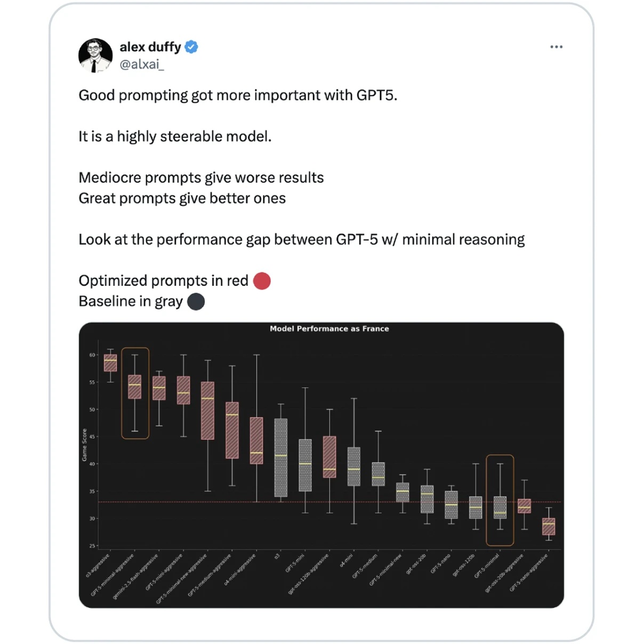Click the 'Model Performance as France' chart title
This screenshot has height=644, width=644.
coord(329,328)
